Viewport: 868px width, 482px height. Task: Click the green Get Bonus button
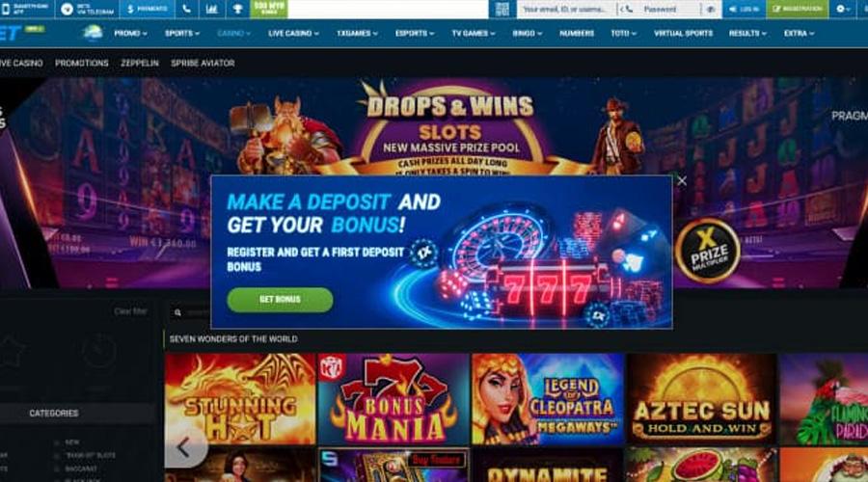[280, 300]
